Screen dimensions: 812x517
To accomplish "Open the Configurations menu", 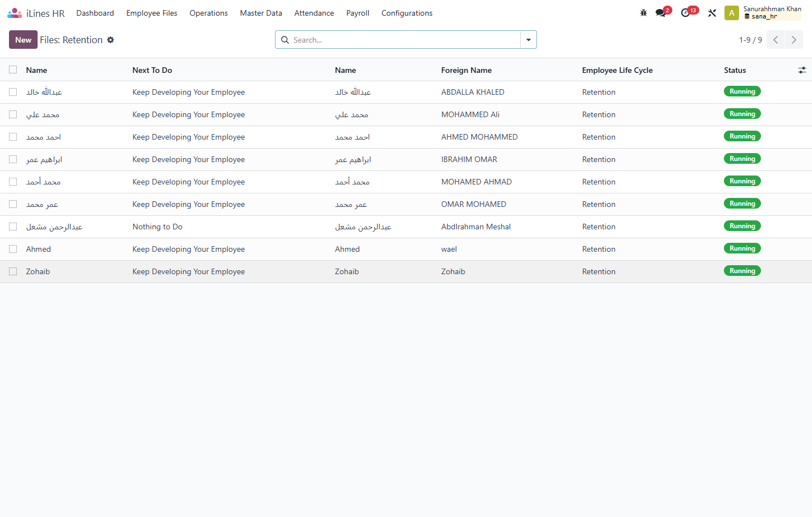I will (407, 13).
